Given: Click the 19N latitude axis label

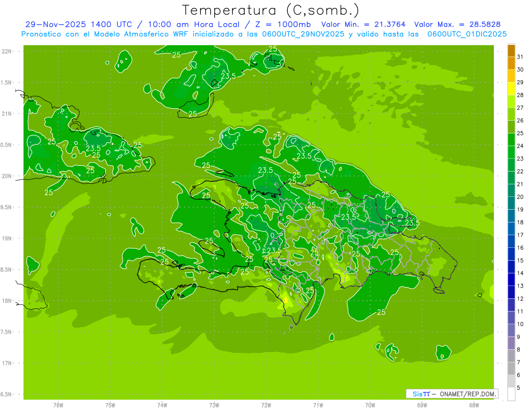Looking at the screenshot, I should pos(7,239).
